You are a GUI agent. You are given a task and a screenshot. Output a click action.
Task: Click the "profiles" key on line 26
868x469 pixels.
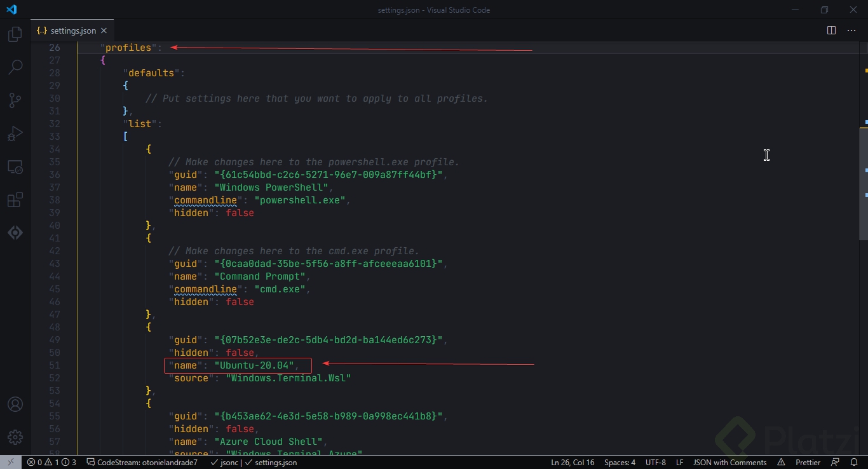[x=129, y=48]
